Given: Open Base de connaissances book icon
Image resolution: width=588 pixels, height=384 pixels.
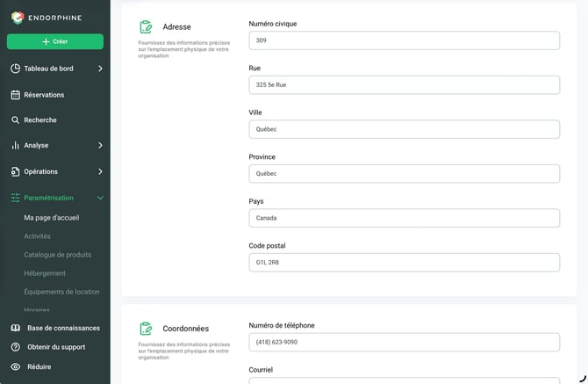Looking at the screenshot, I should (x=16, y=328).
